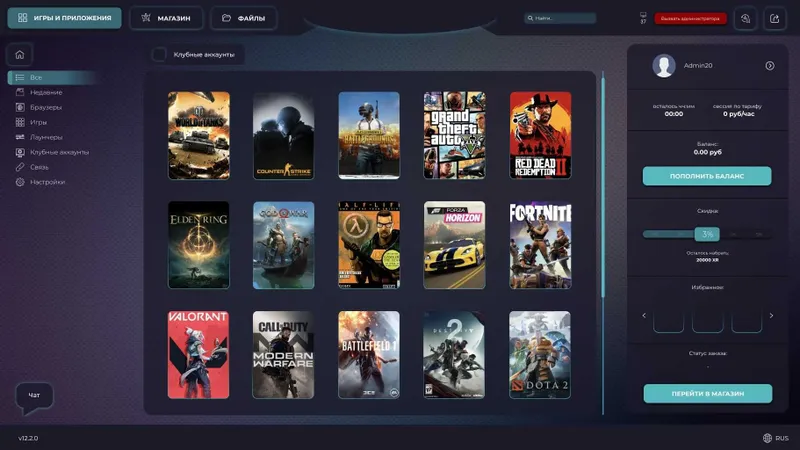
Task: Open Battlefield 1 game cover
Action: (x=369, y=355)
